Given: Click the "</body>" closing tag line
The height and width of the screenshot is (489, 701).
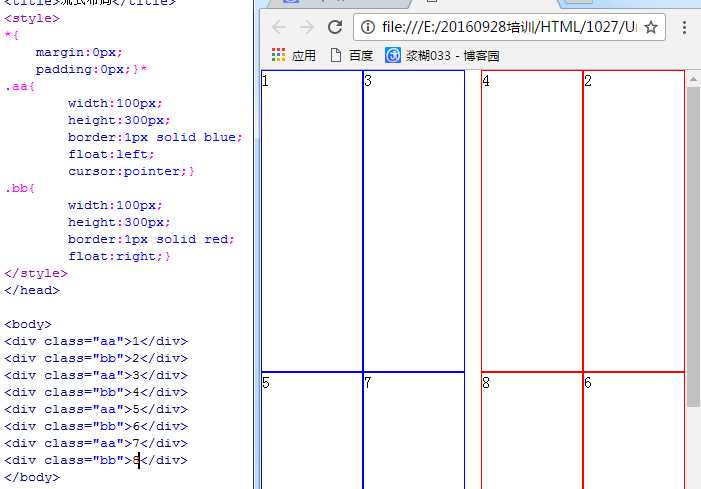Looking at the screenshot, I should [x=32, y=477].
